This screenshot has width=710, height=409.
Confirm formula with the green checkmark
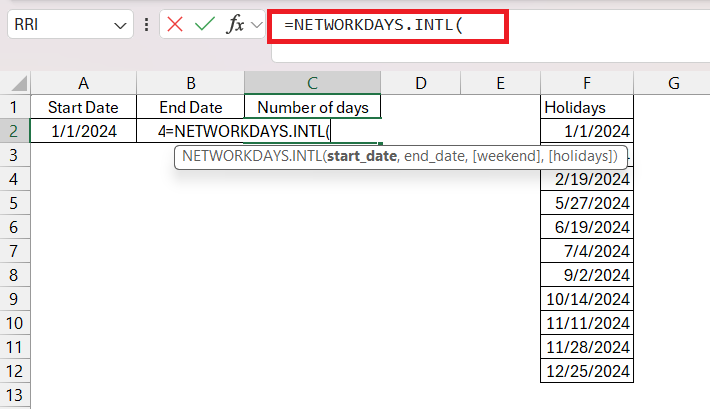click(205, 24)
